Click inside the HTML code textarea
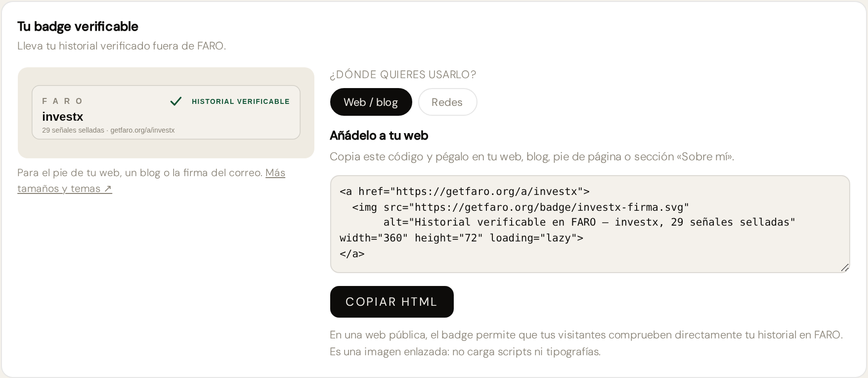Image resolution: width=868 pixels, height=378 pixels. [590, 224]
